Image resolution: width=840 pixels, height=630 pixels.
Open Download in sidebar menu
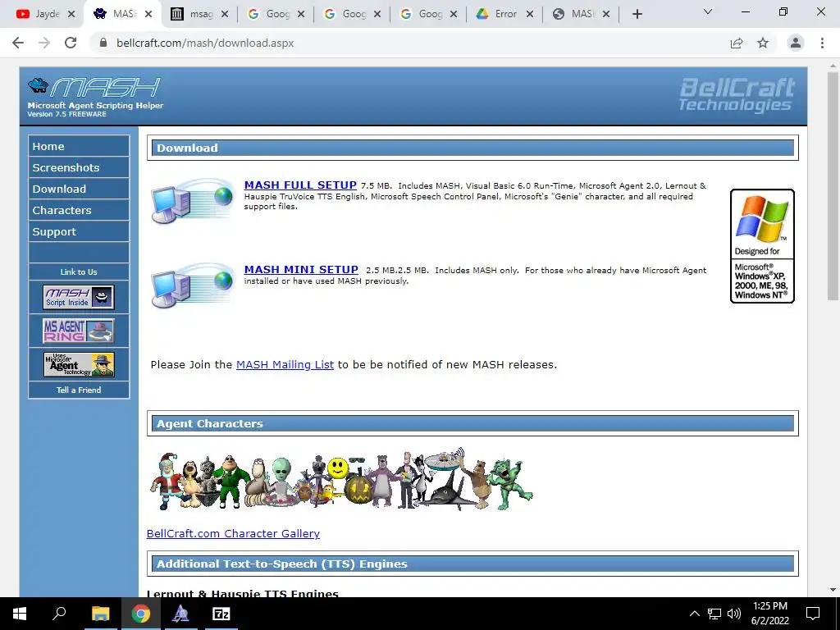pos(79,189)
